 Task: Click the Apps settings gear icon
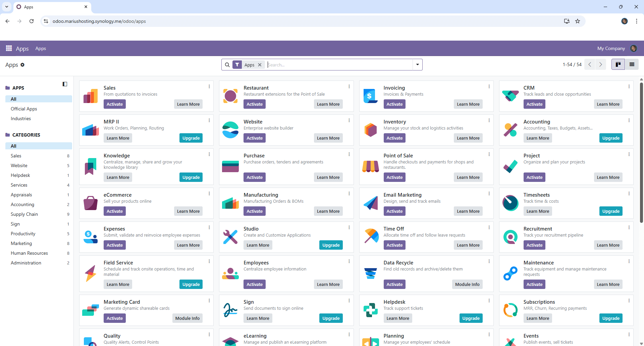tap(22, 65)
